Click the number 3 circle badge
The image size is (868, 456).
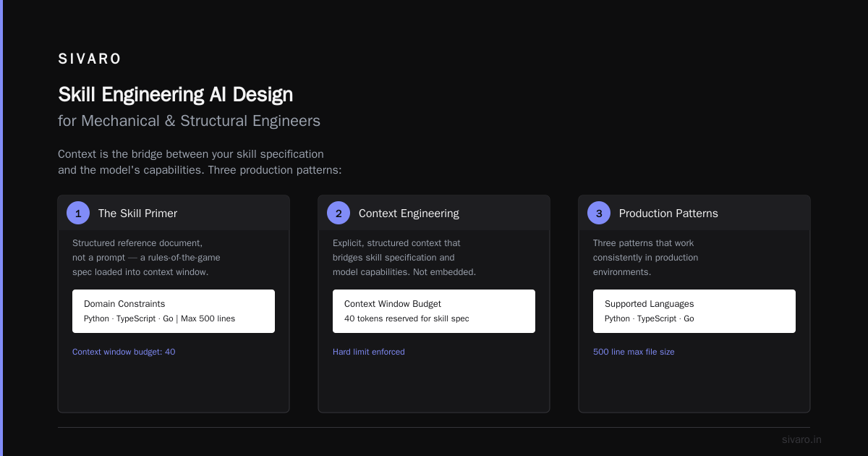(599, 213)
